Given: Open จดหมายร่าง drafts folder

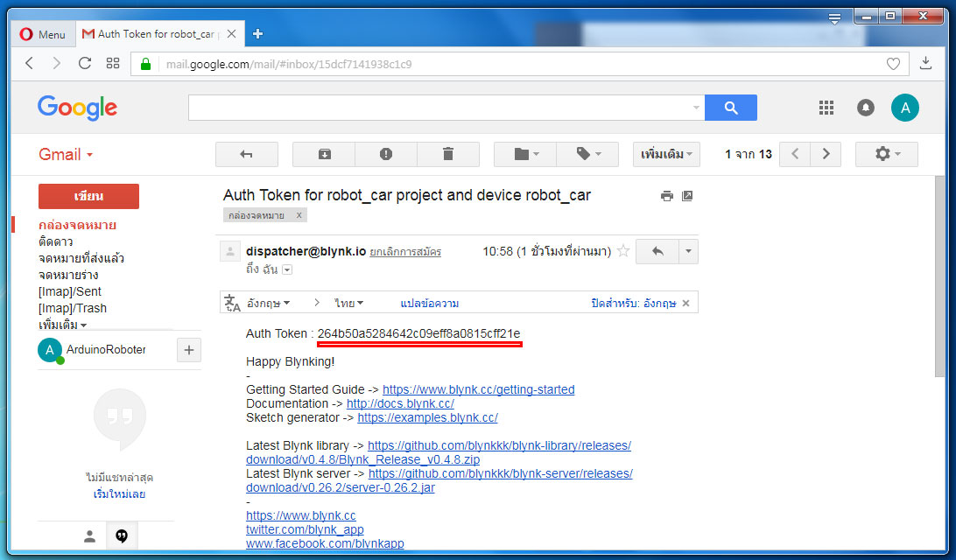Looking at the screenshot, I should (x=68, y=275).
